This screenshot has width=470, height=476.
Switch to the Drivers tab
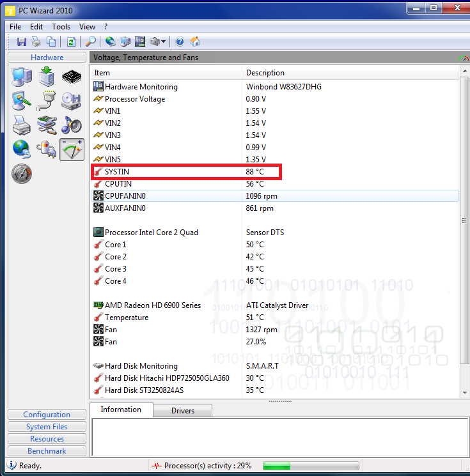tap(183, 410)
